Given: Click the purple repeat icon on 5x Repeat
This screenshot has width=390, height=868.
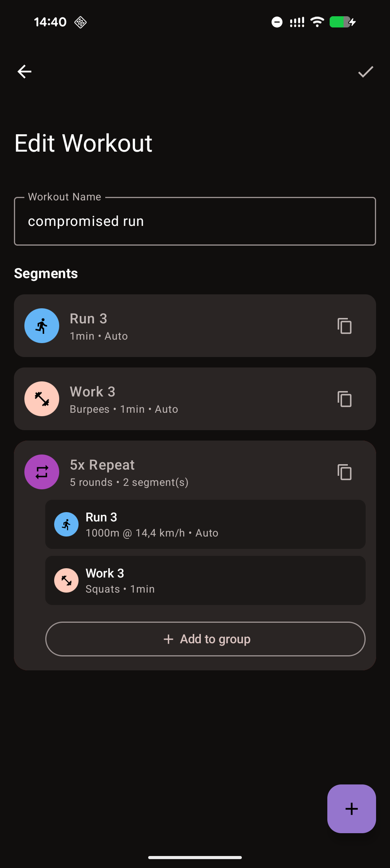Looking at the screenshot, I should [x=41, y=472].
